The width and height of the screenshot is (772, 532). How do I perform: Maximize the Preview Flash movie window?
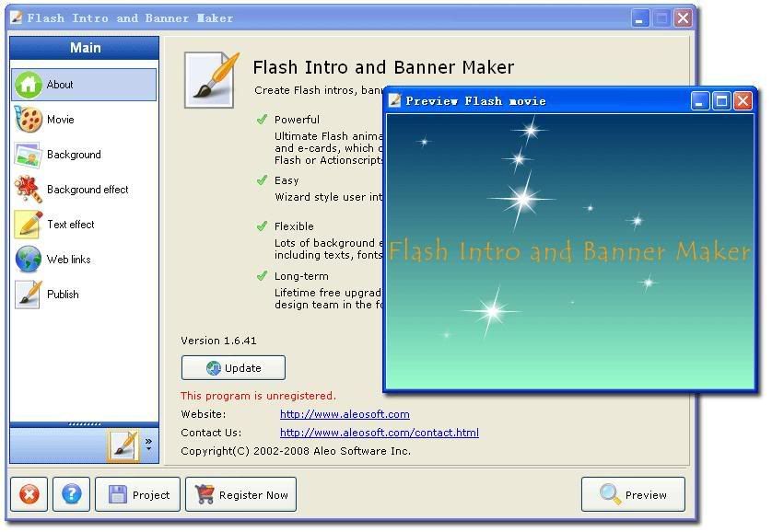[721, 101]
